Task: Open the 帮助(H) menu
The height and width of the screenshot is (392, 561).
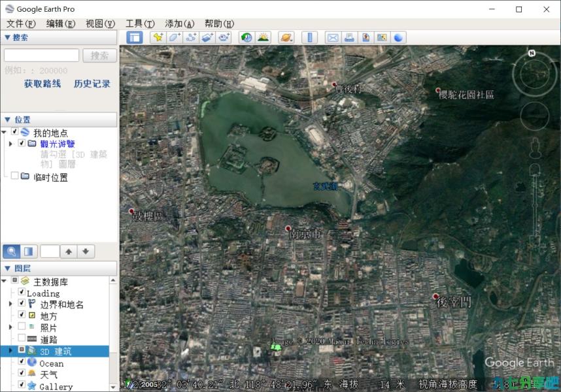Action: pos(219,24)
